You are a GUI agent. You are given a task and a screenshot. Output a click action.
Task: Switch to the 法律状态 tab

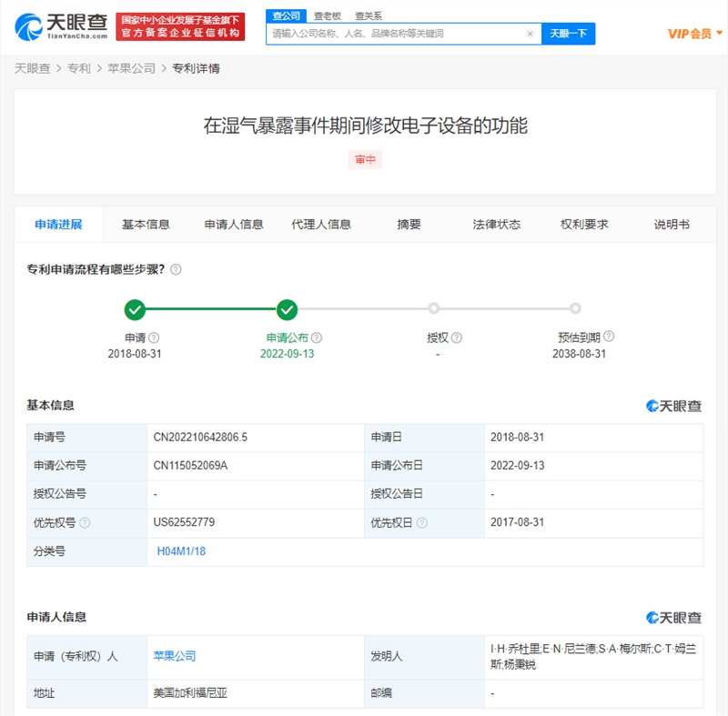pos(496,225)
